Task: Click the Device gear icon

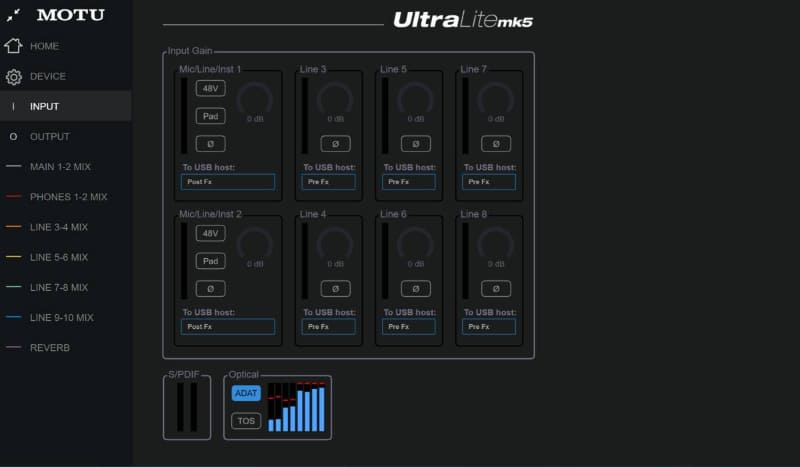Action: click(x=14, y=77)
